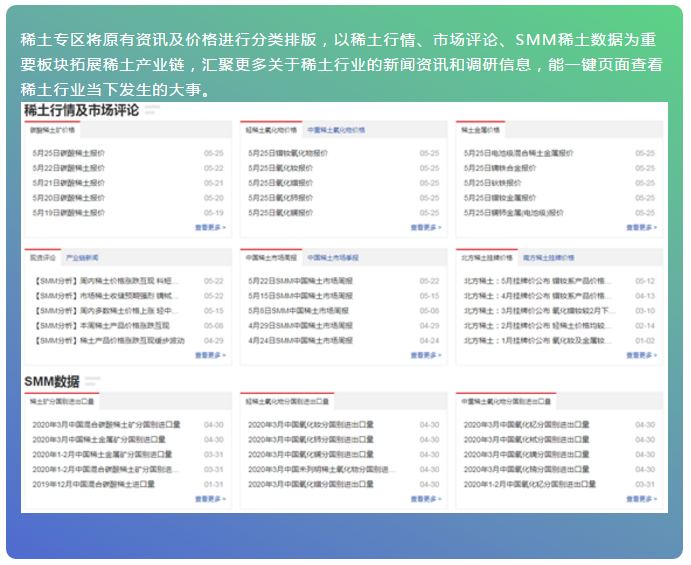Open 北方稀土 1月挂牌价公布 article
Image resolution: width=691 pixels, height=565 pixels.
[537, 341]
